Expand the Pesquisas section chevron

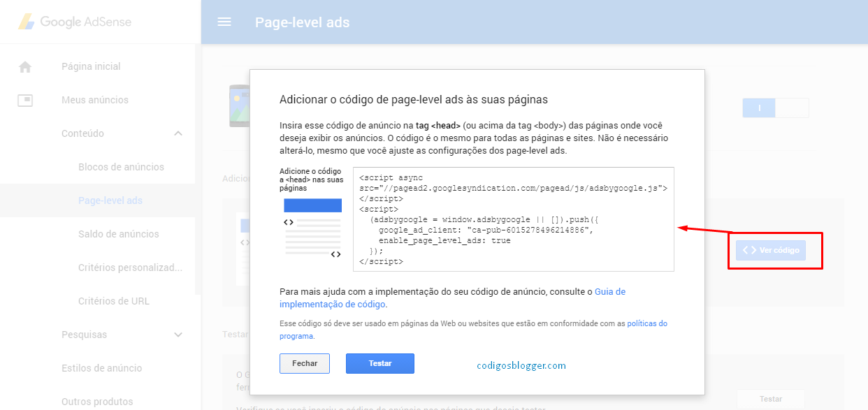point(178,335)
